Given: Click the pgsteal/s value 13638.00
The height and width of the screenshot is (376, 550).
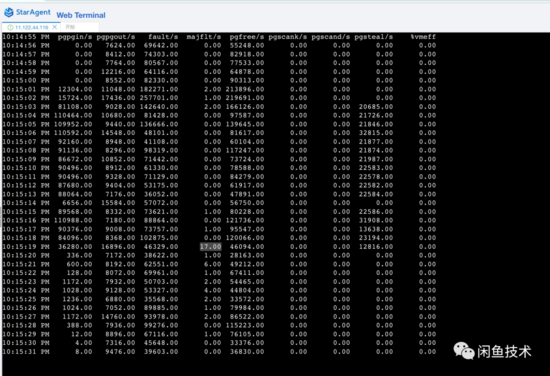Looking at the screenshot, I should (x=376, y=229).
